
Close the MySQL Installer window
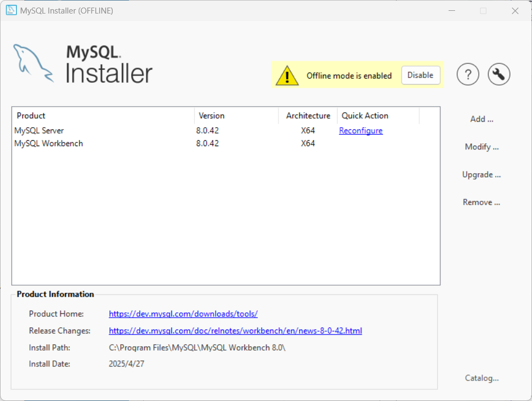pos(515,10)
